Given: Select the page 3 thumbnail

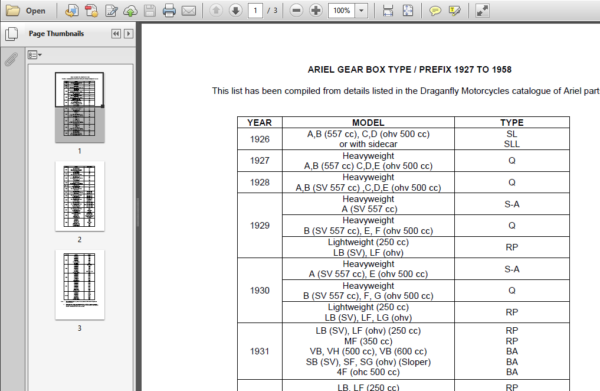Looking at the screenshot, I should point(80,285).
